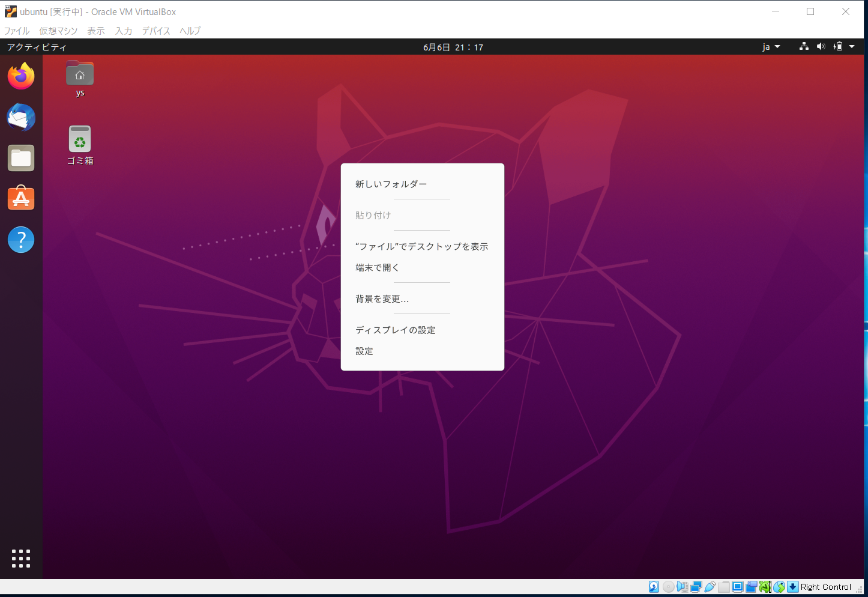Choose "ファイル"でデスクトップを表示 menu entry

point(423,246)
